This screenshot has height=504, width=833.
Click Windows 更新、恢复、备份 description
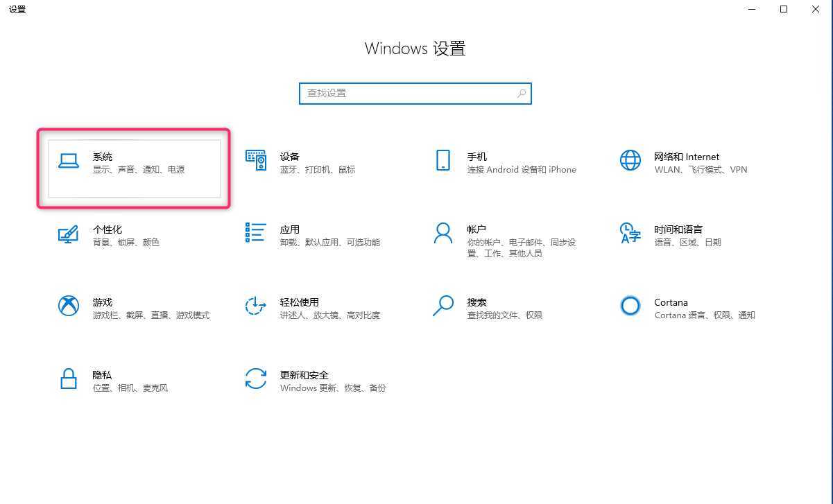[x=333, y=388]
